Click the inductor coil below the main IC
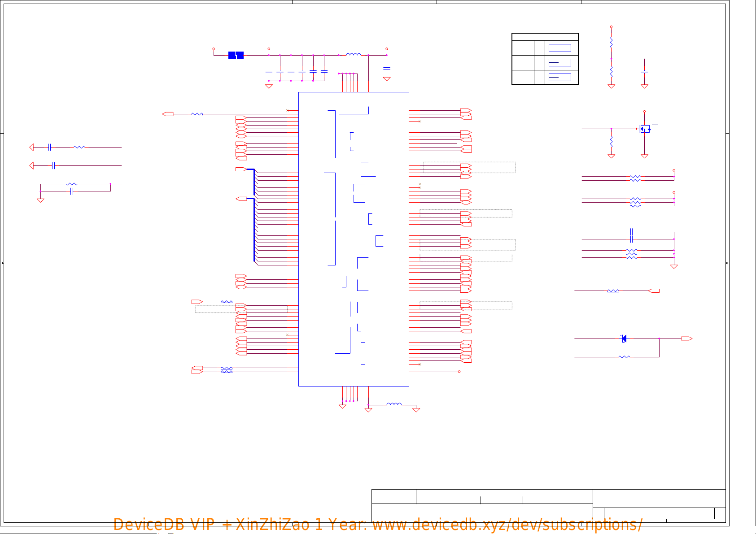 (394, 404)
